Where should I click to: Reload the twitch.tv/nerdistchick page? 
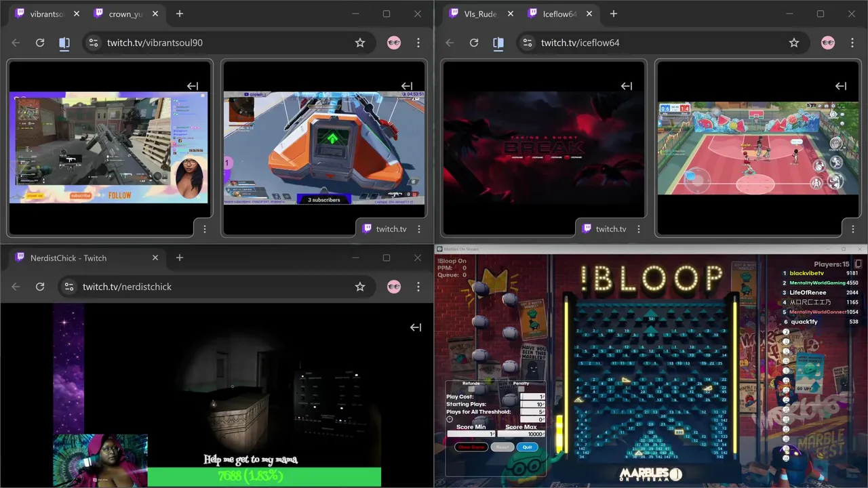click(x=40, y=287)
